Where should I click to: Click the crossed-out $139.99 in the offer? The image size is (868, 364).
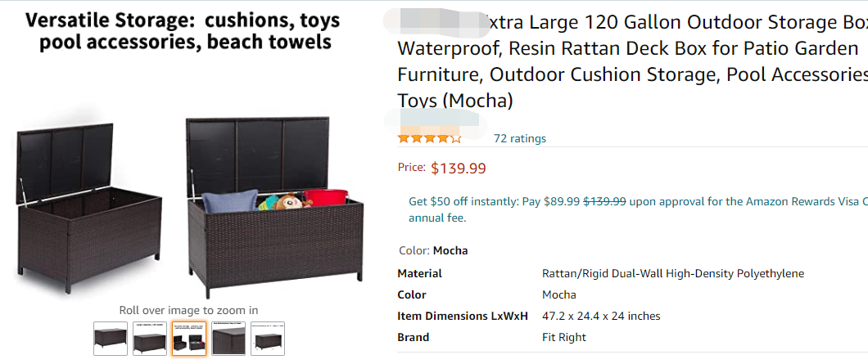pos(604,201)
